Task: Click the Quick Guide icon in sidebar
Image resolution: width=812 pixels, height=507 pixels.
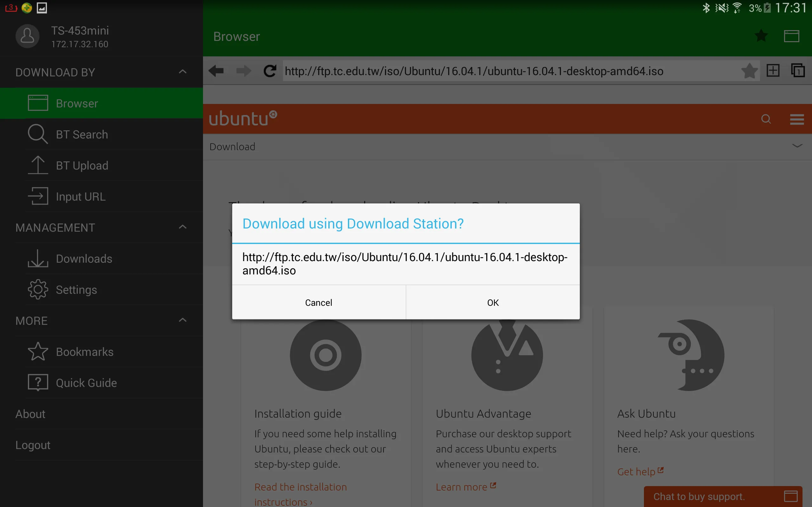Action: (37, 382)
